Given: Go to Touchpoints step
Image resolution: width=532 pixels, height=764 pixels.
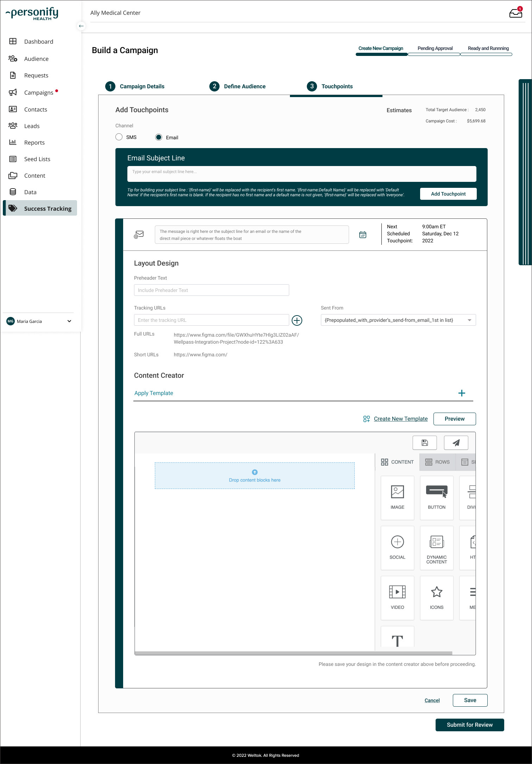Looking at the screenshot, I should (x=330, y=86).
